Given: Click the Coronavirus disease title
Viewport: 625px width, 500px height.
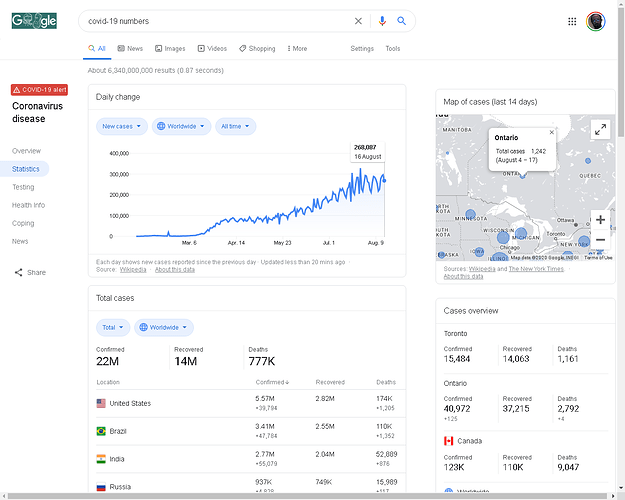Looking at the screenshot, I should (x=37, y=112).
